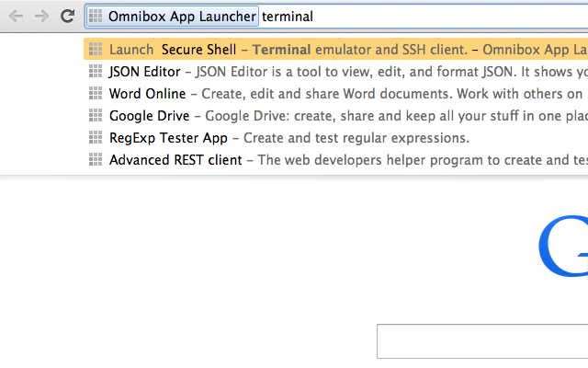588x368 pixels.
Task: Click the browser forward arrow
Action: 41,17
